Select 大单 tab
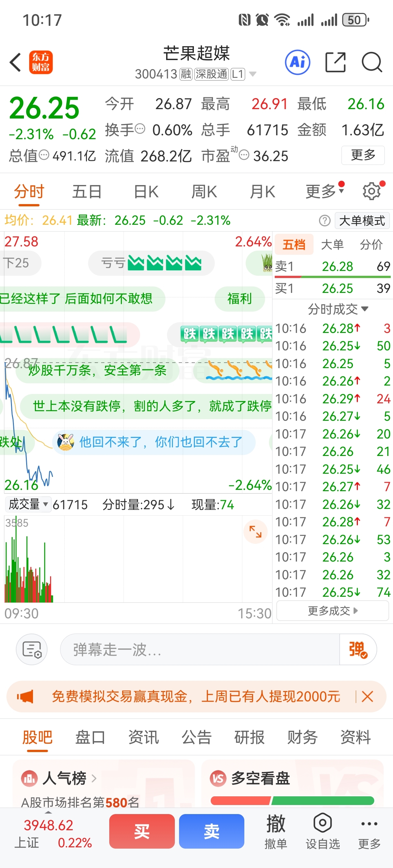The width and height of the screenshot is (393, 868). click(x=332, y=244)
